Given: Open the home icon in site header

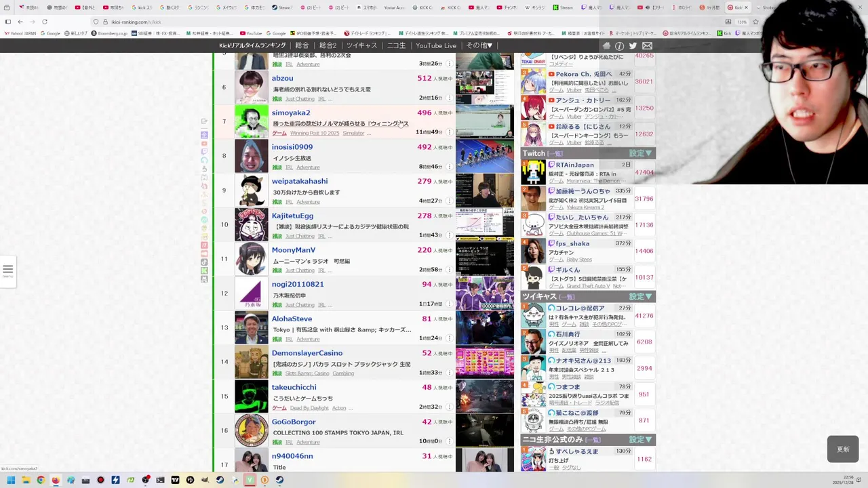Looking at the screenshot, I should pyautogui.click(x=606, y=45).
